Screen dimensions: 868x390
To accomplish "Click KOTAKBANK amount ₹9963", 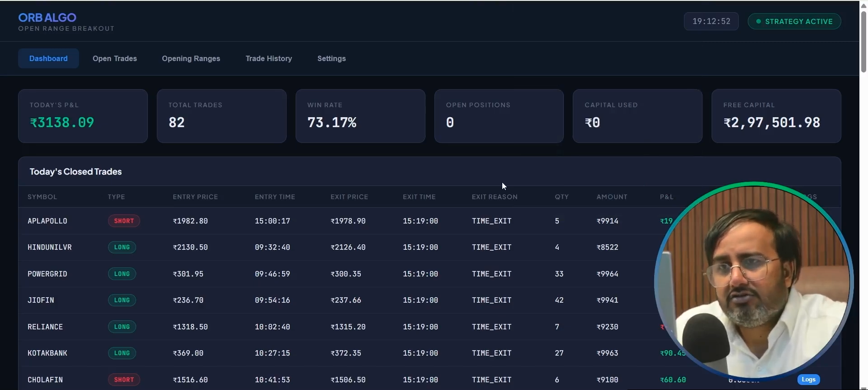I will [607, 353].
